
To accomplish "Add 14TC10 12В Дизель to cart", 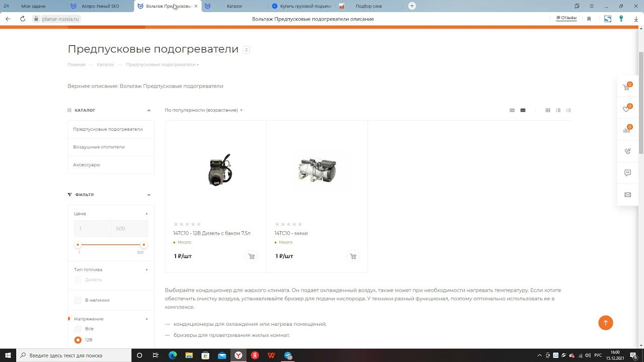I will [x=252, y=256].
